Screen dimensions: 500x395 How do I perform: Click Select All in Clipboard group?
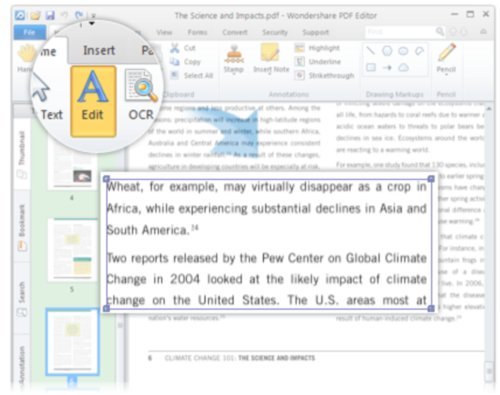click(192, 76)
